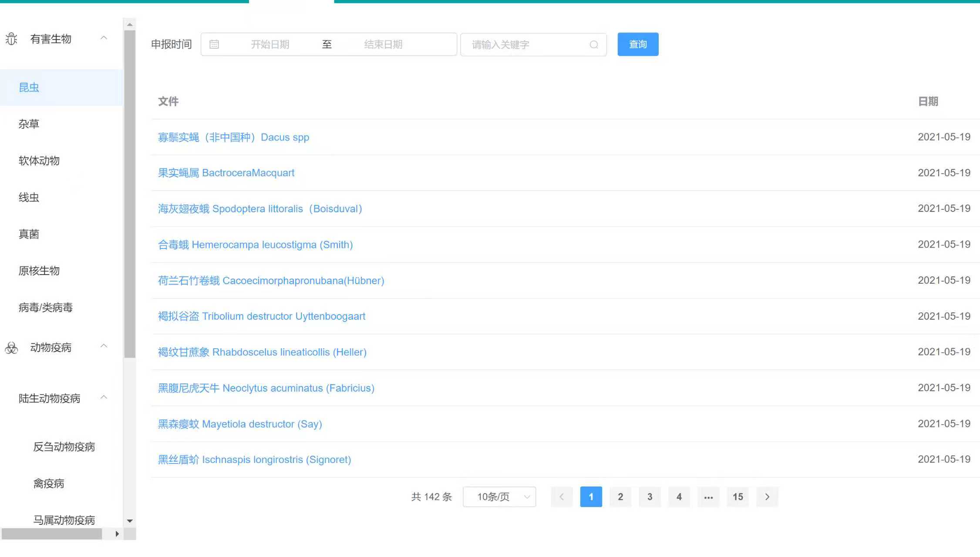This screenshot has height=557, width=980.
Task: Jump to page 15
Action: pos(738,497)
